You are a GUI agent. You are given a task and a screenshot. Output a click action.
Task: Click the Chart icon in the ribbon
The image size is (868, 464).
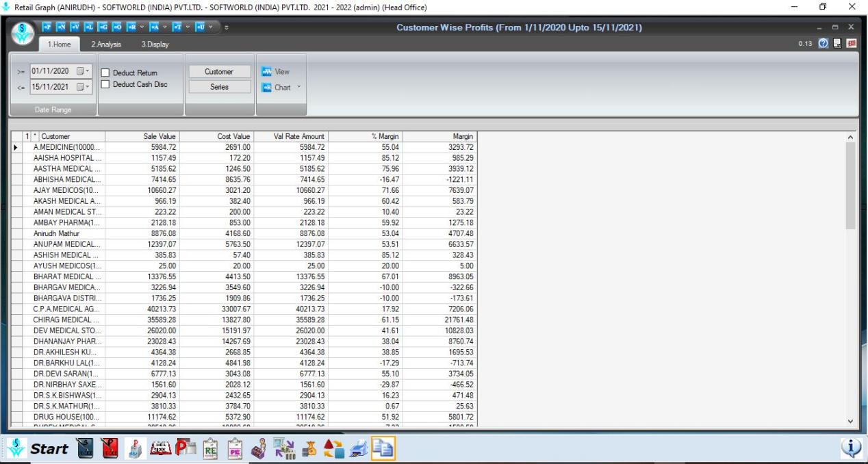266,88
